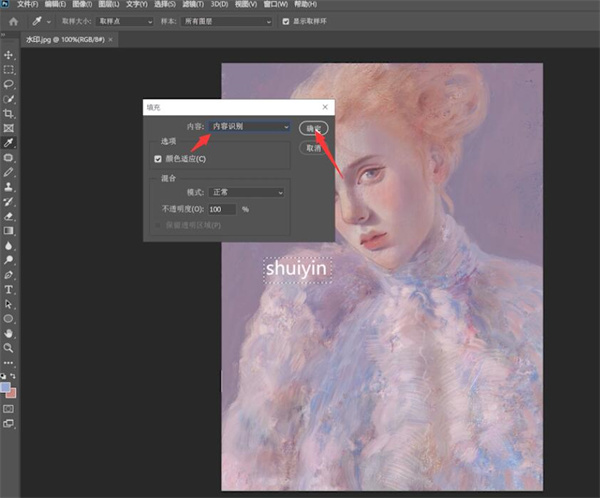Viewport: 600px width, 498px height.
Task: Open the 视图(V) menu
Action: (x=246, y=4)
